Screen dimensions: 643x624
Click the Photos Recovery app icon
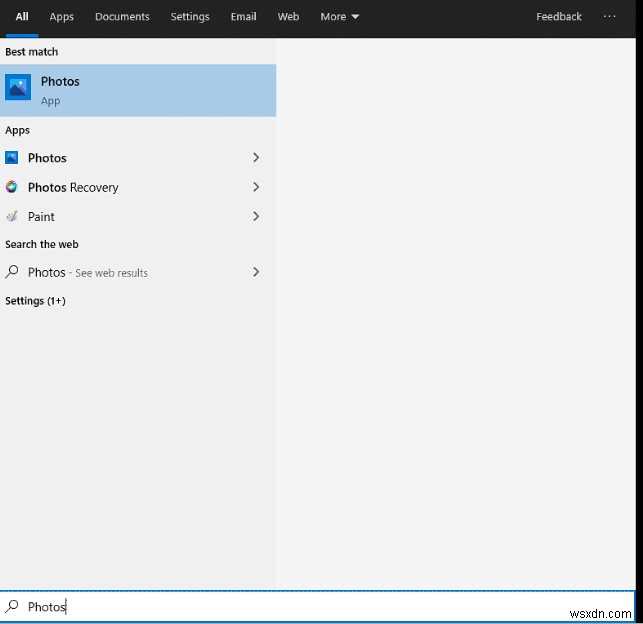click(x=11, y=187)
